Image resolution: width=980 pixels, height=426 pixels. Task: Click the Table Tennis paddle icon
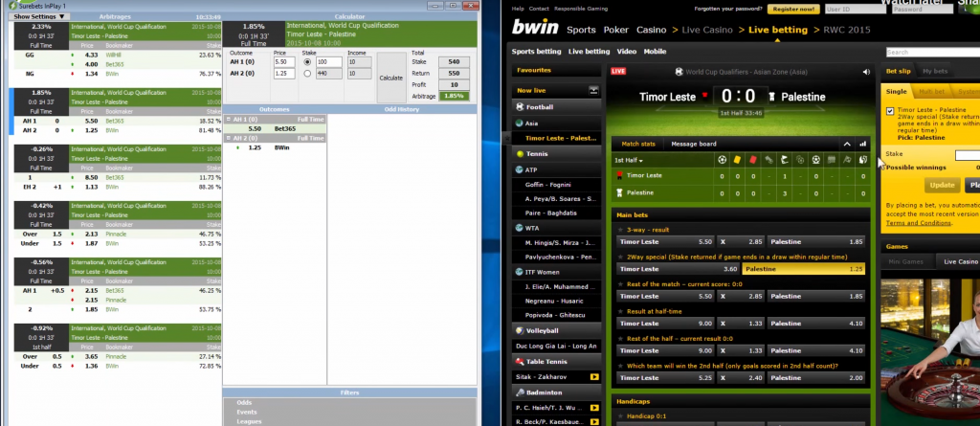point(520,362)
